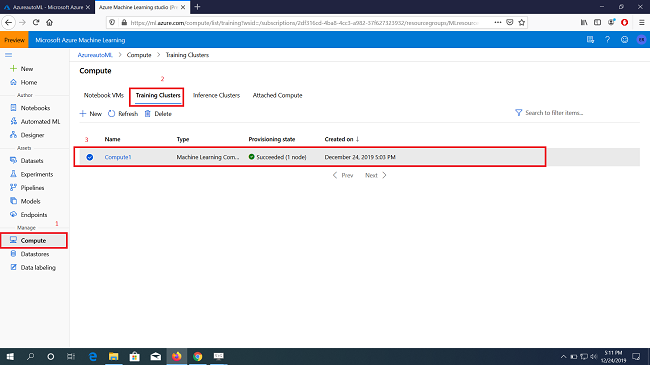This screenshot has height=365, width=650.
Task: Click the Provisioning state column header
Action: point(272,139)
